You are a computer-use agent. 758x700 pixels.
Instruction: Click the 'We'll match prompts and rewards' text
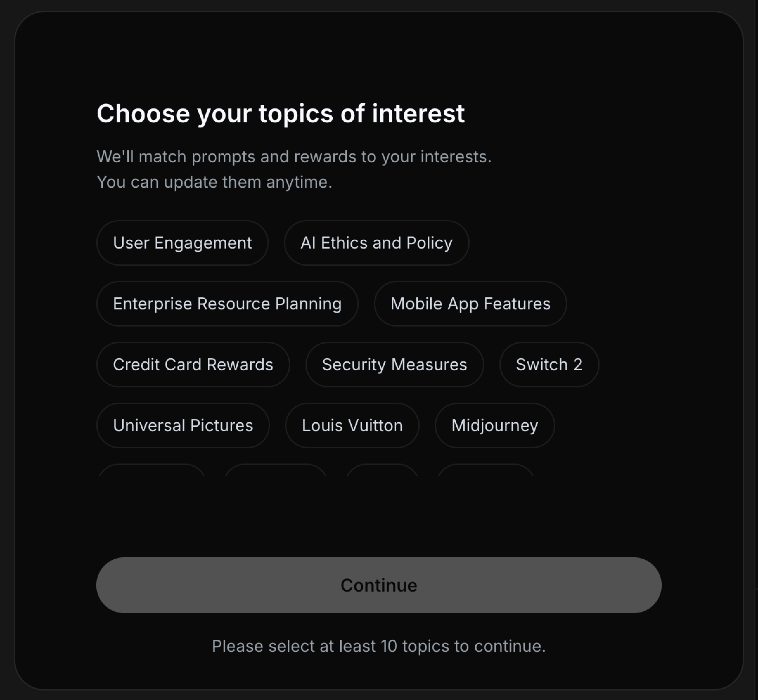click(294, 157)
